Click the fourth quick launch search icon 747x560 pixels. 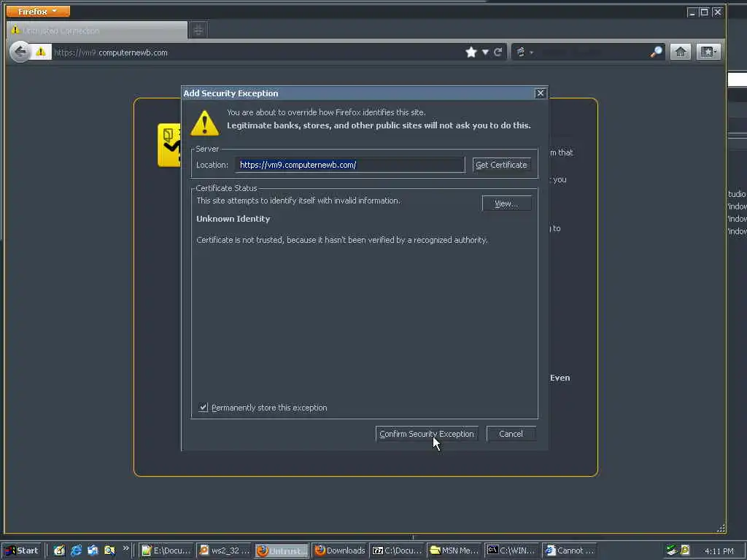[x=109, y=551]
